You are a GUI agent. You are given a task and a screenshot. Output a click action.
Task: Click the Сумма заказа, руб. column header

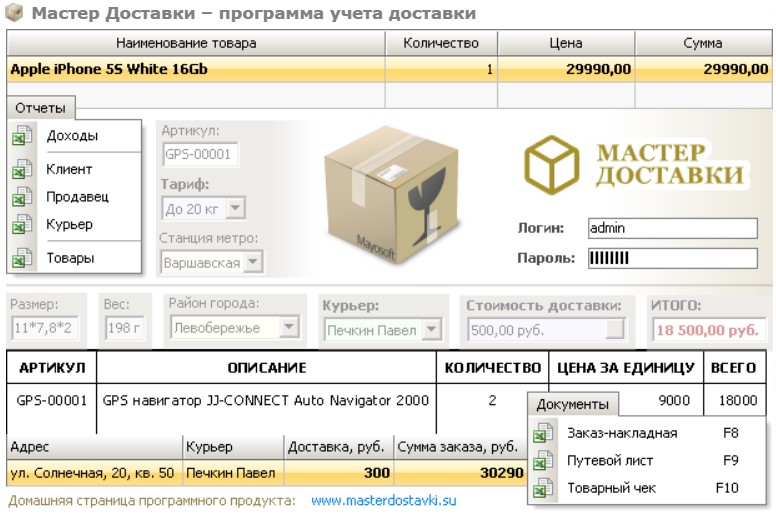point(459,447)
